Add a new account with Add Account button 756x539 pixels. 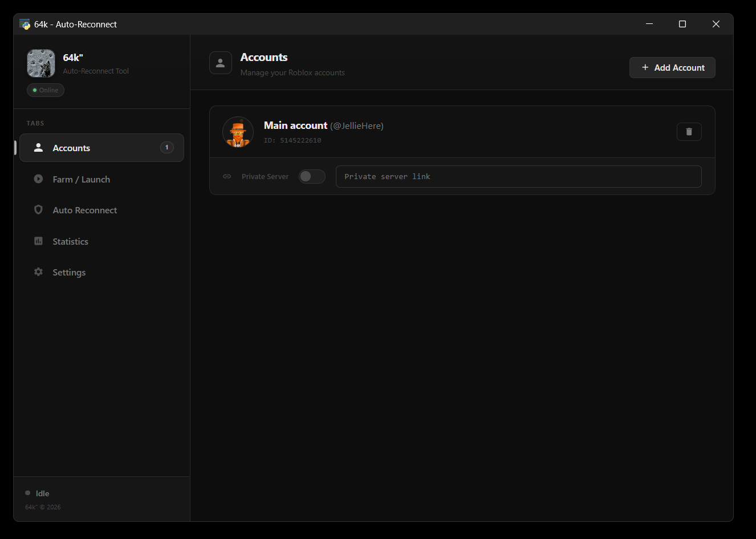[x=672, y=67]
